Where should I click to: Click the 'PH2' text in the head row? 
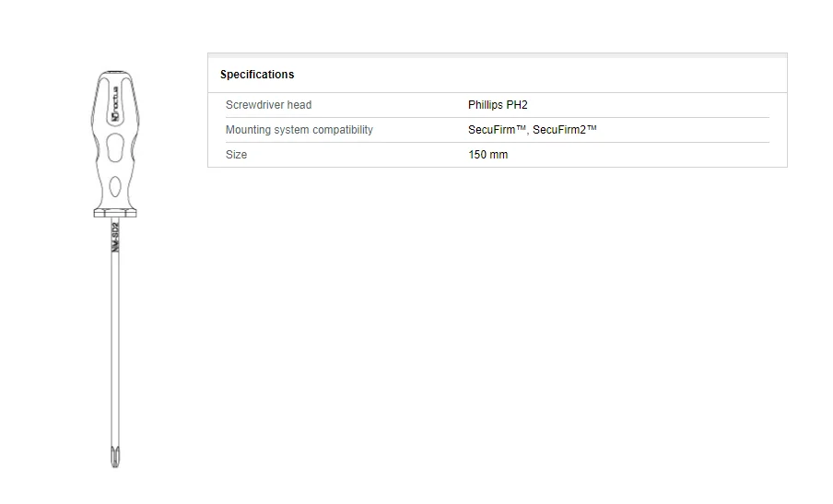517,105
